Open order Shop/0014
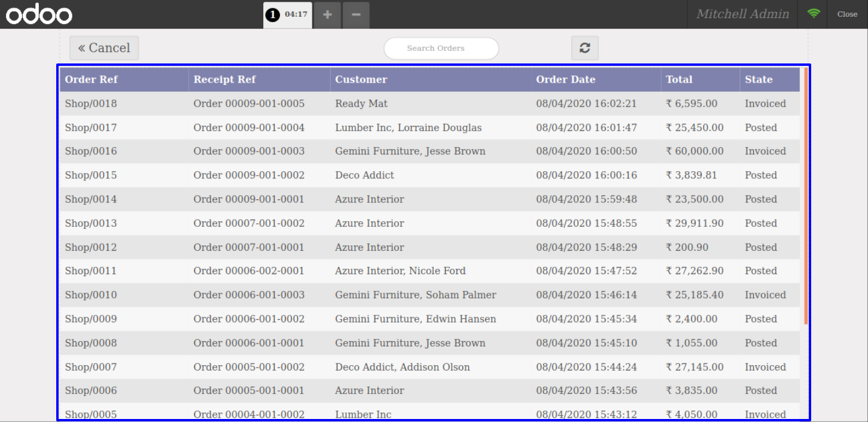The image size is (868, 422). (x=430, y=199)
